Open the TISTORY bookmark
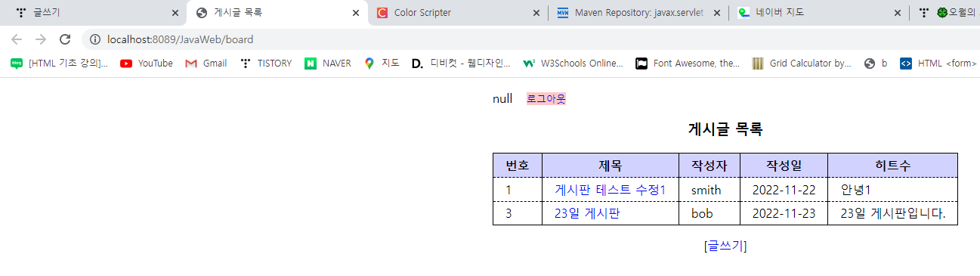Viewport: 980px width, 276px height. [265, 64]
